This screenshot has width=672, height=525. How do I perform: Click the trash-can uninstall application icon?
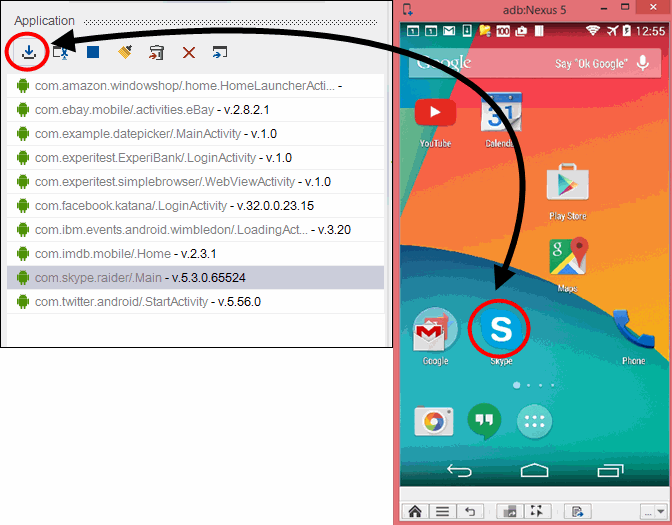pos(156,52)
